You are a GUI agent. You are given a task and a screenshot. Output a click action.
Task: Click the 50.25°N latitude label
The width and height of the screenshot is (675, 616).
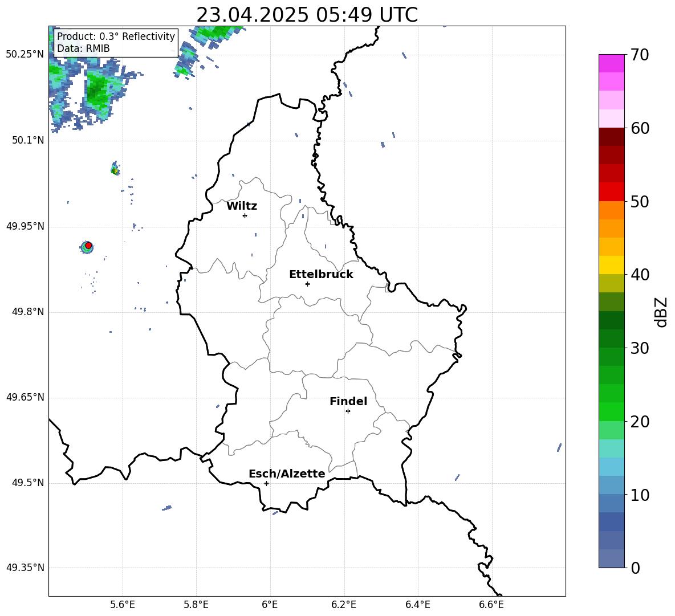tap(25, 55)
